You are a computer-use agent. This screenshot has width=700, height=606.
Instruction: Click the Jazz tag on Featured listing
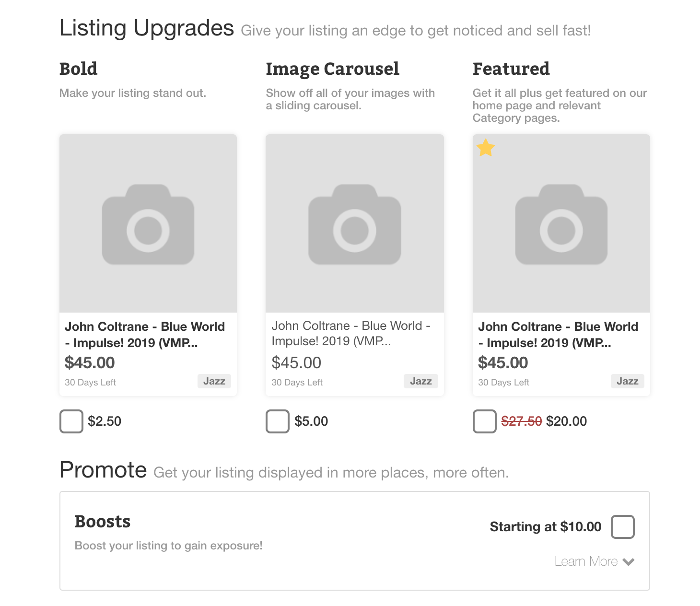coord(628,381)
